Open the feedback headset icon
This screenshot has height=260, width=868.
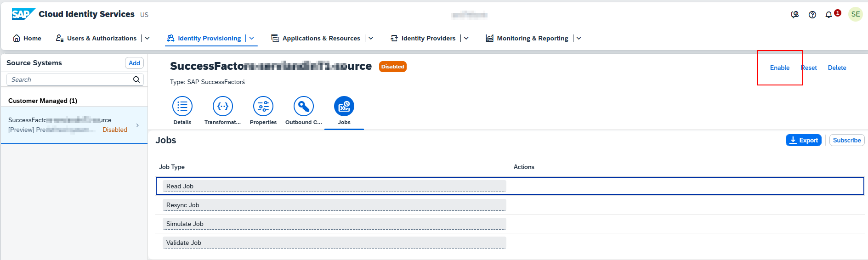click(x=795, y=15)
